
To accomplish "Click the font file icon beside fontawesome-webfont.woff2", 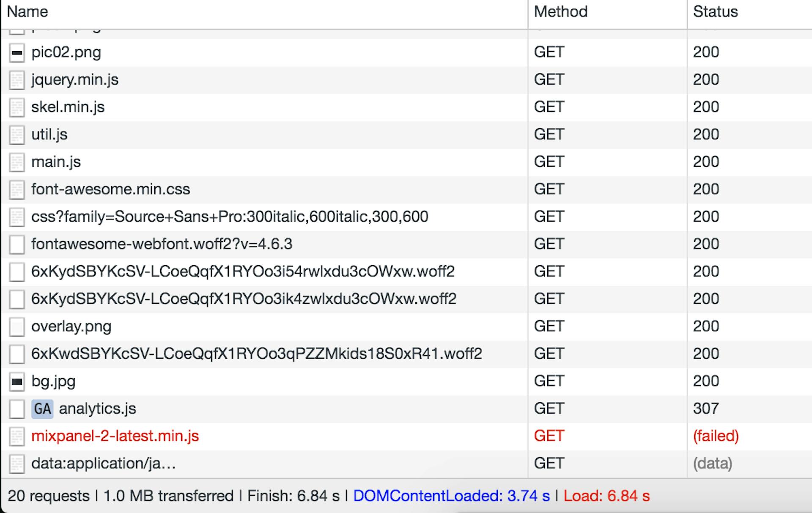I will 17,244.
